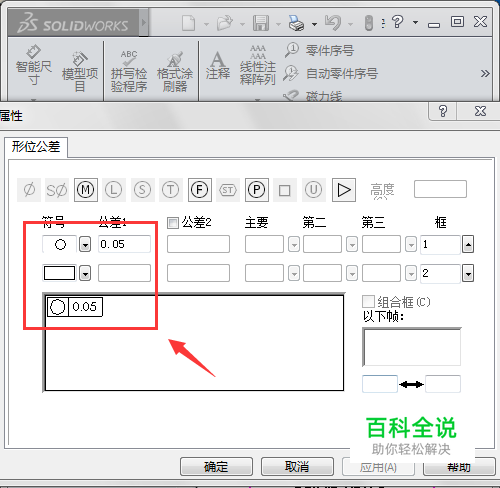The height and width of the screenshot is (488, 500).
Task: Open 第二 datum dropdown in second row
Action: 352,273
